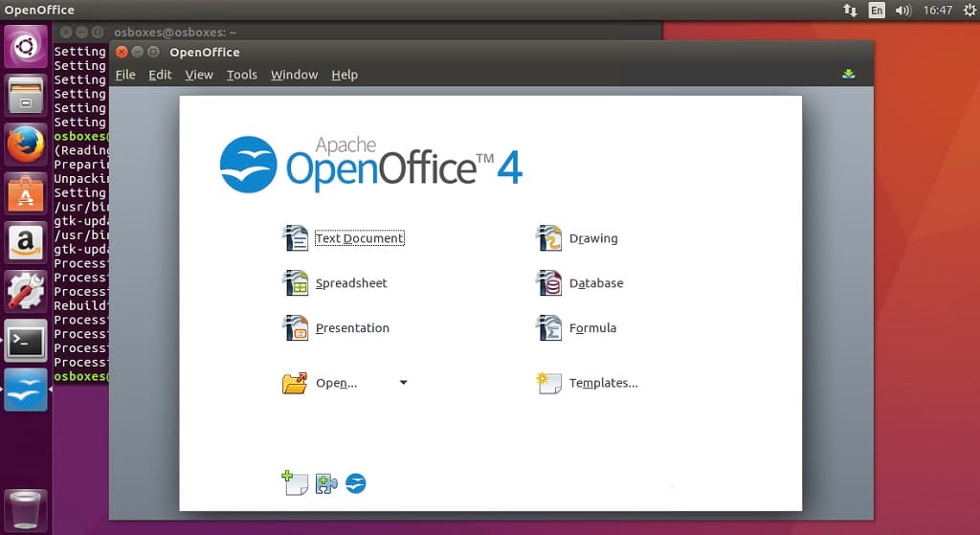Open Files manager from the launcher

(26, 95)
